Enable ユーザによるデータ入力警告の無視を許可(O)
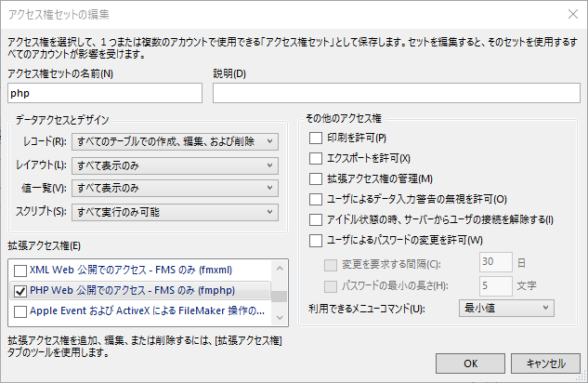This screenshot has width=588, height=383. click(x=316, y=199)
